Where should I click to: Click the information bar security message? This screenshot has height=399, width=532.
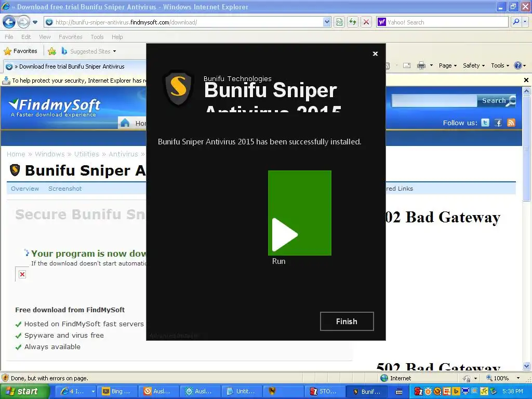coord(79,81)
